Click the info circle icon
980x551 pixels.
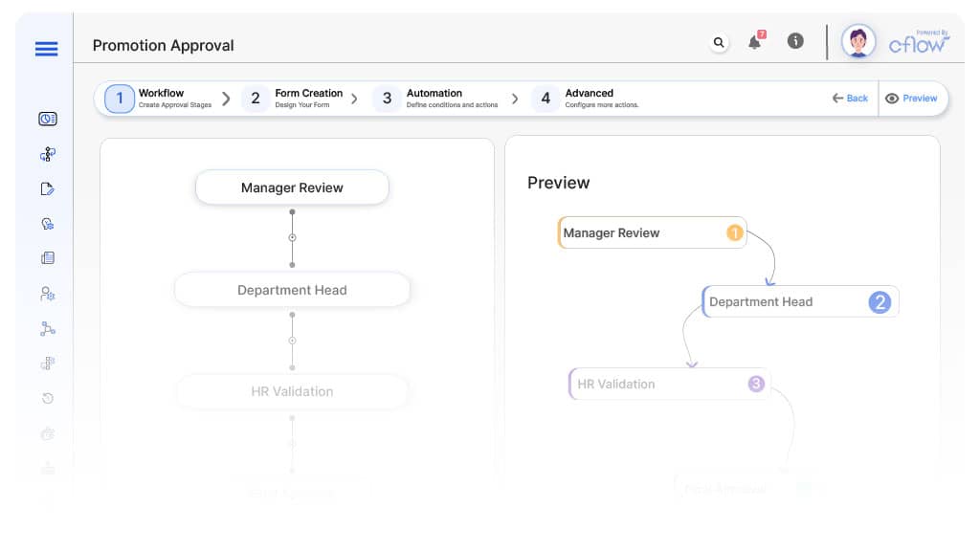[795, 41]
